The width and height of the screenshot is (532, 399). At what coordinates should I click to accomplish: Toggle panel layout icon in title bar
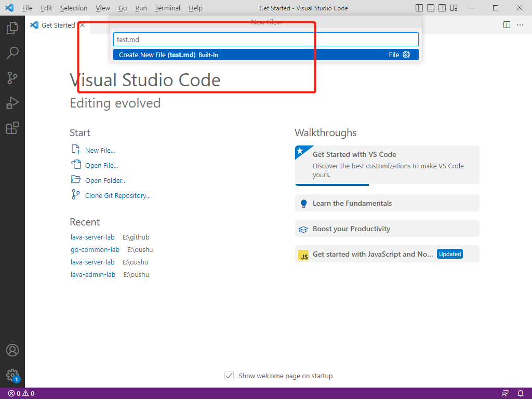pos(431,8)
